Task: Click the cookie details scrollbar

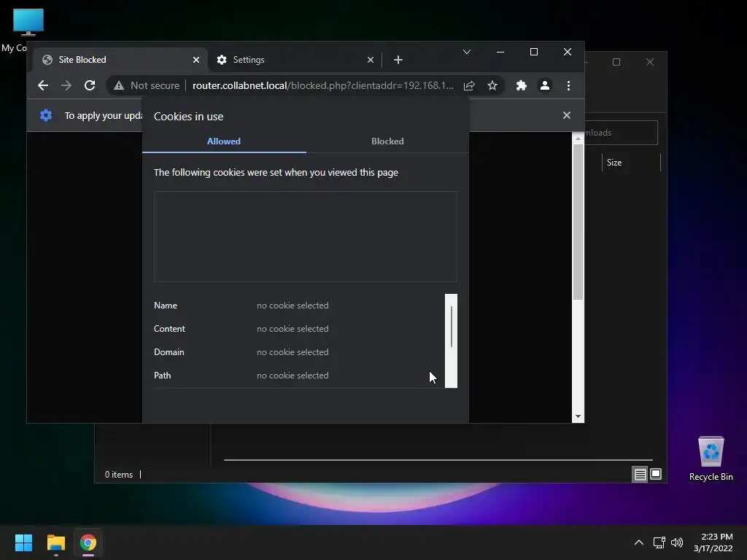Action: point(451,341)
